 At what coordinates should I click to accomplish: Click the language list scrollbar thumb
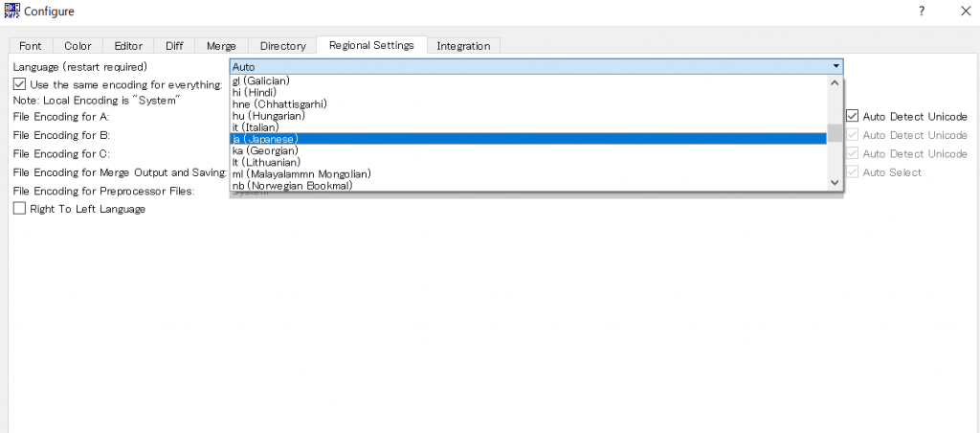click(835, 132)
